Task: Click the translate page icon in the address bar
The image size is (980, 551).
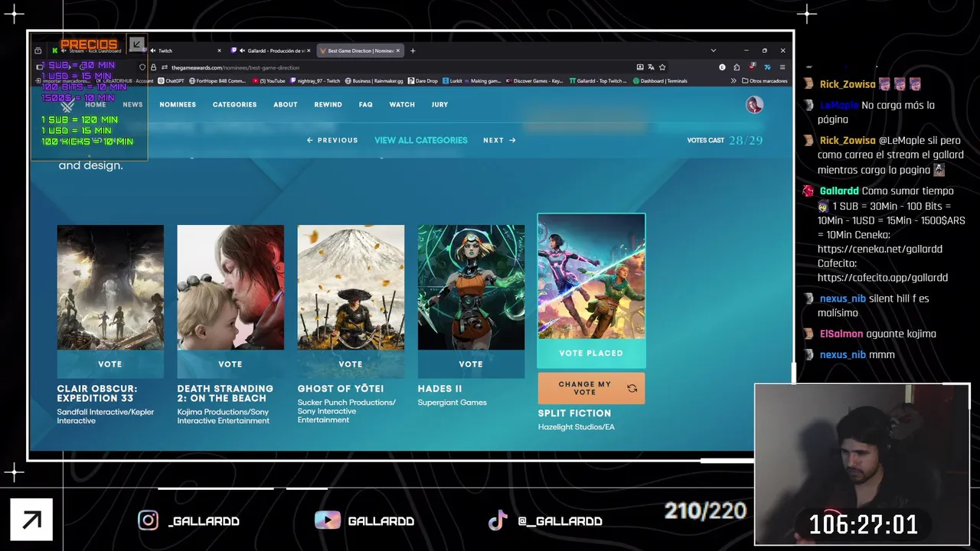Action: (x=651, y=67)
